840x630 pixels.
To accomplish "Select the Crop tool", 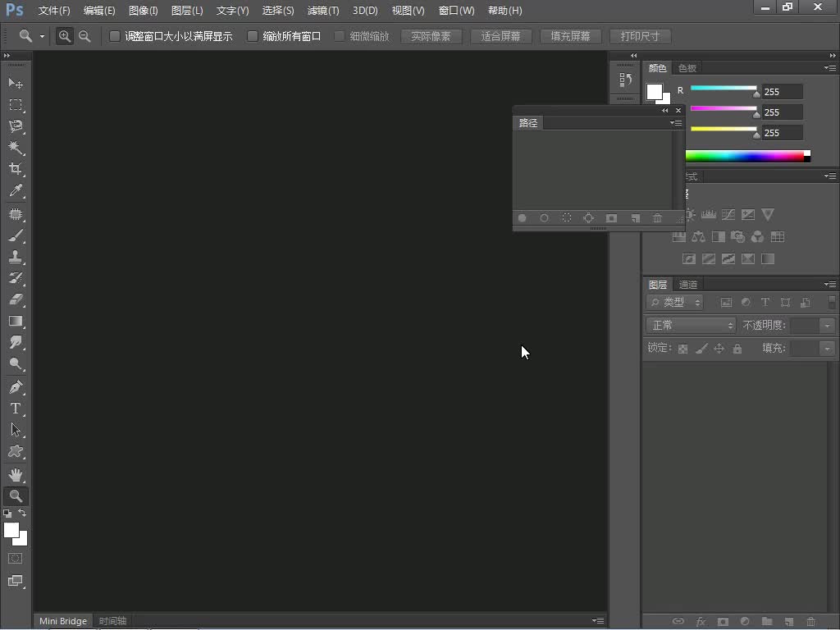I will [16, 169].
